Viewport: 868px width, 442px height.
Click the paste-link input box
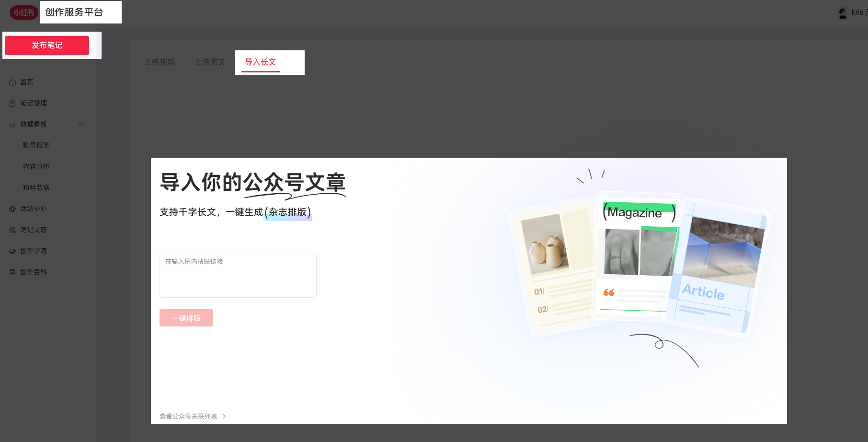click(x=238, y=276)
